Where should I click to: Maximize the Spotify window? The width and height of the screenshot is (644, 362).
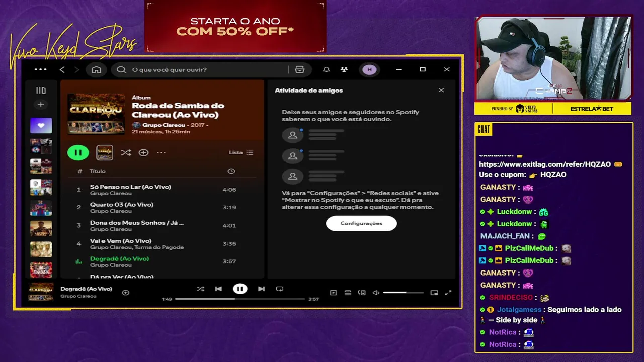click(x=423, y=69)
